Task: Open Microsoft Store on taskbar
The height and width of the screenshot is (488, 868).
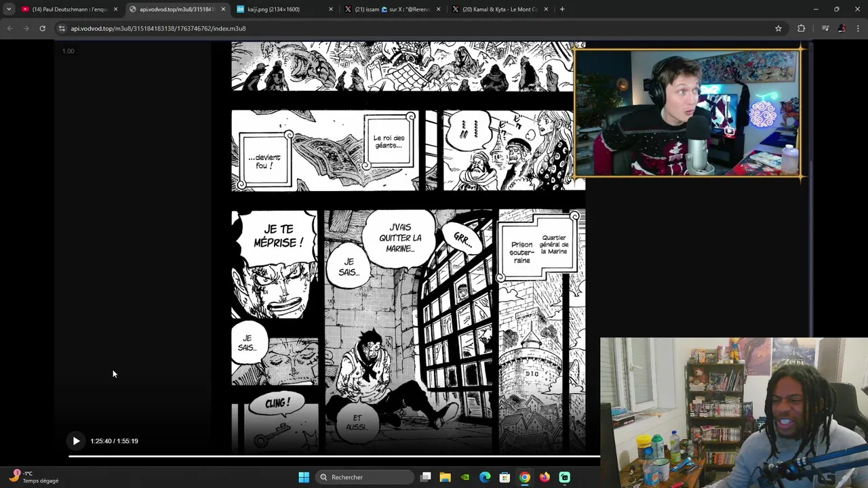Action: click(x=505, y=477)
